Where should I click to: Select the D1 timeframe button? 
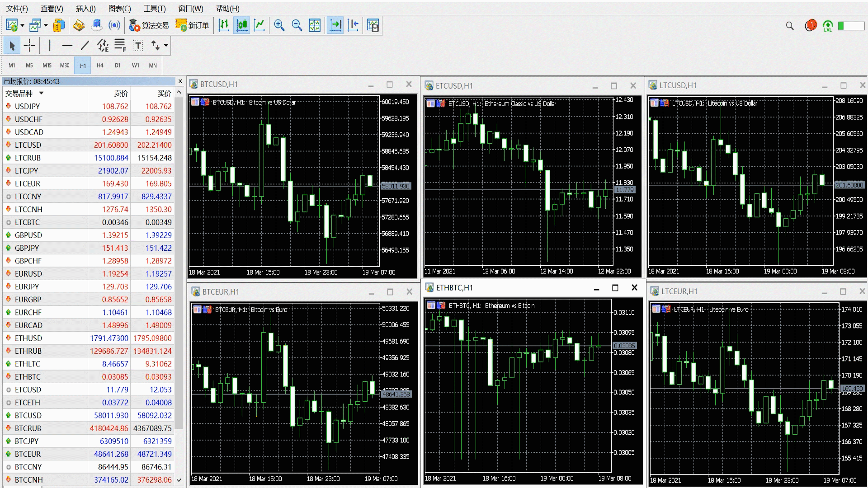118,66
